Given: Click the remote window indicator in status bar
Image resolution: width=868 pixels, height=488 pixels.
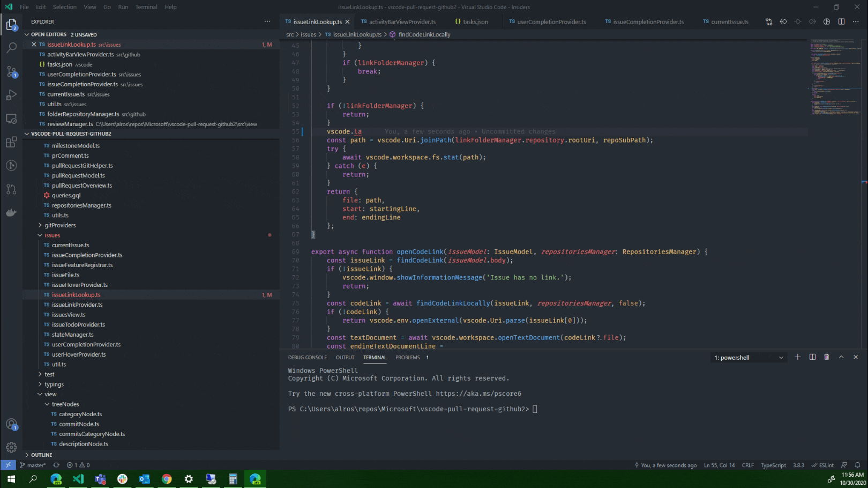Looking at the screenshot, I should (8, 465).
